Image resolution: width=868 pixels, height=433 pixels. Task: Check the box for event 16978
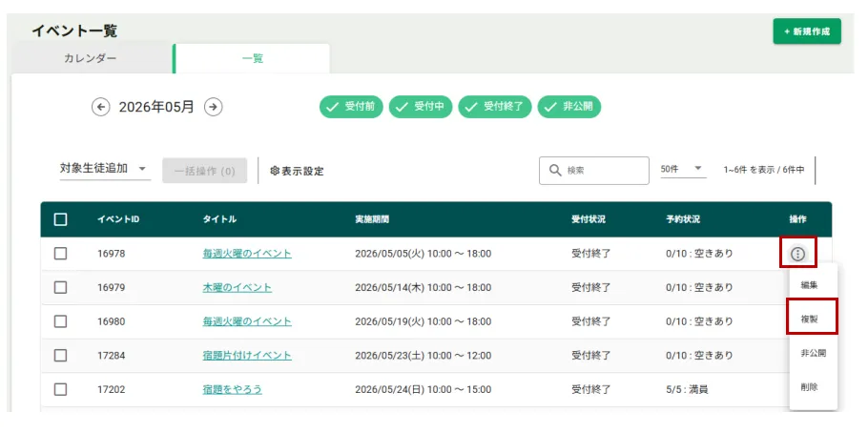61,254
